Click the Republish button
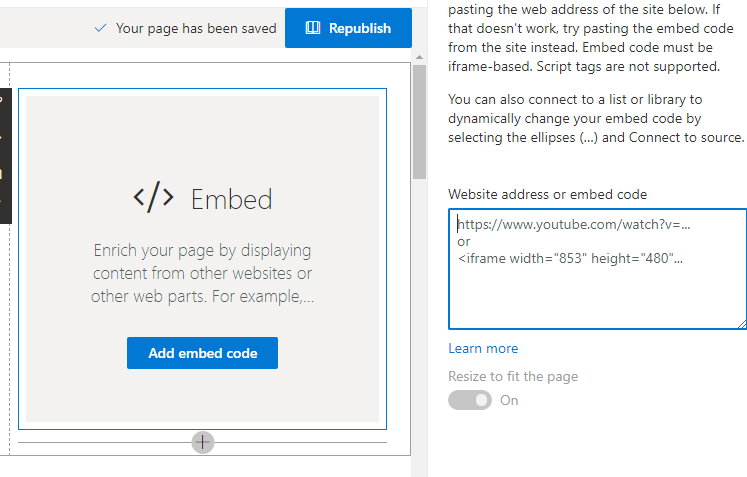 pos(348,28)
